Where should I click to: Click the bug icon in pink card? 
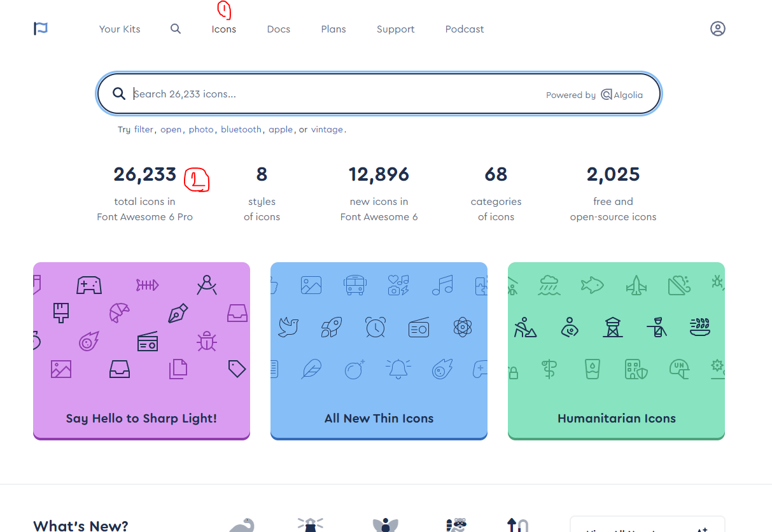point(206,342)
